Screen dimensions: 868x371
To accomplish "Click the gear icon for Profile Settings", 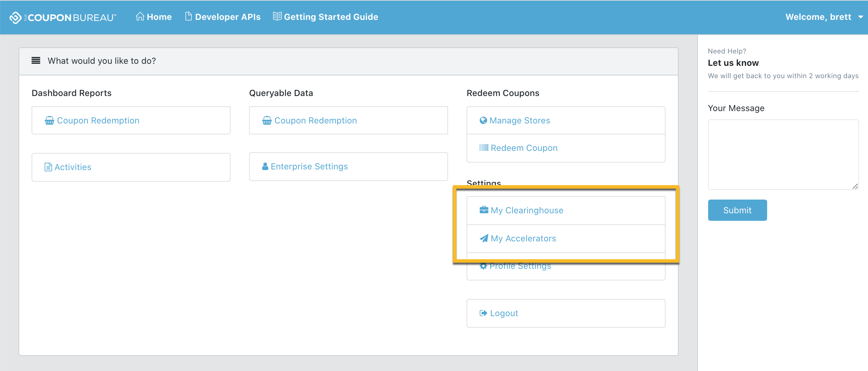I will [x=483, y=266].
